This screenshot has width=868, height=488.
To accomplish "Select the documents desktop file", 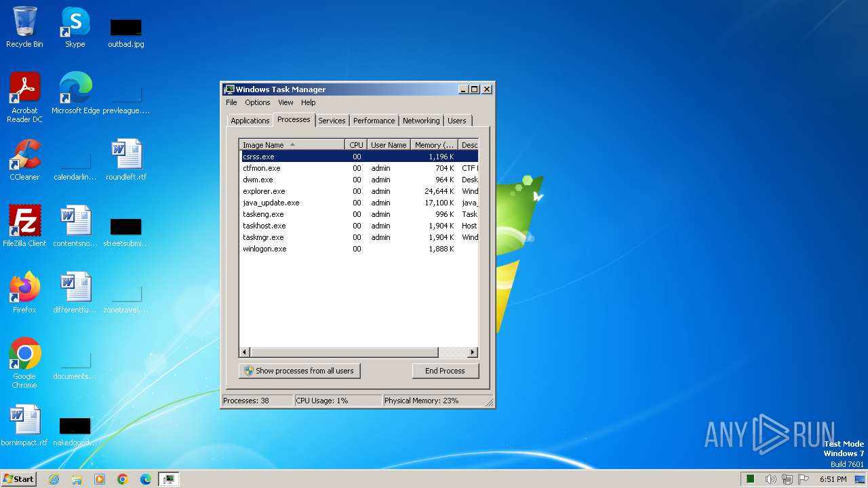I will tap(75, 365).
